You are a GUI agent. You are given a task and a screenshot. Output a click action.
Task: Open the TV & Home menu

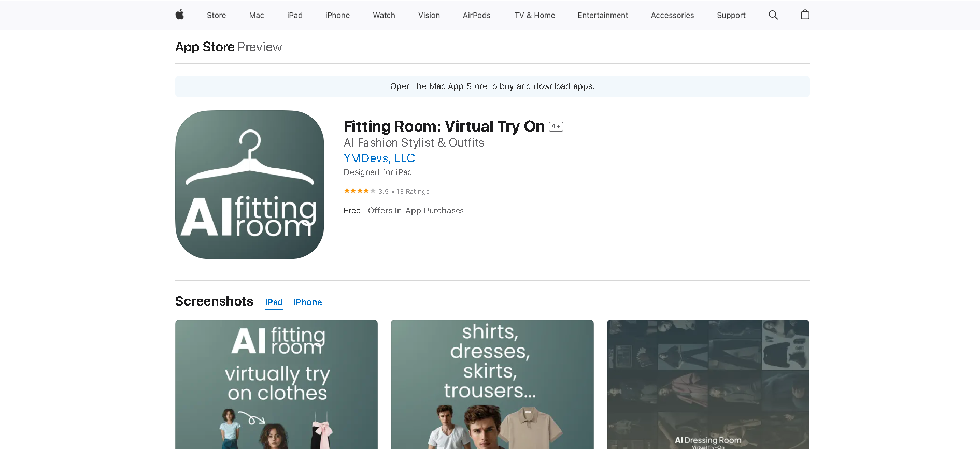pos(535,15)
